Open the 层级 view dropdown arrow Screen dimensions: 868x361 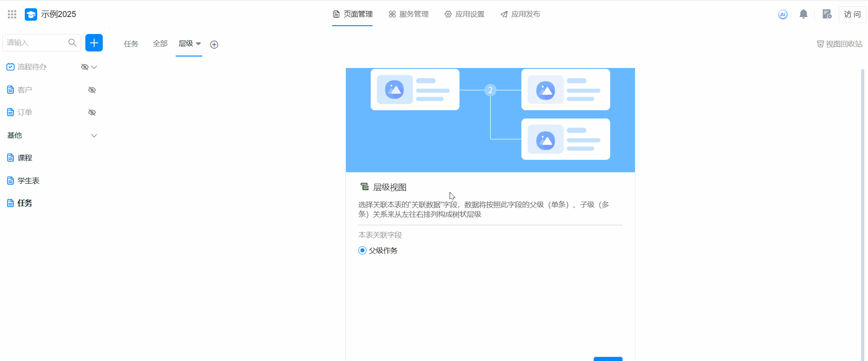(199, 44)
